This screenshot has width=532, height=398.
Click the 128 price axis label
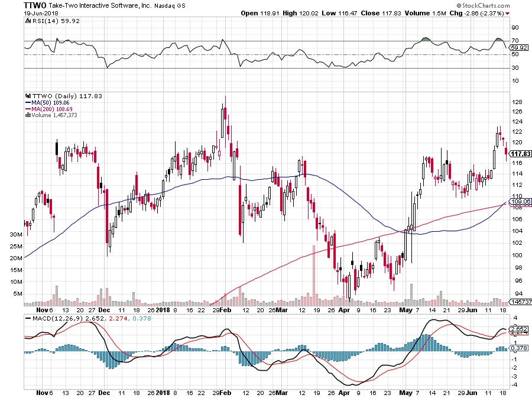coord(517,102)
